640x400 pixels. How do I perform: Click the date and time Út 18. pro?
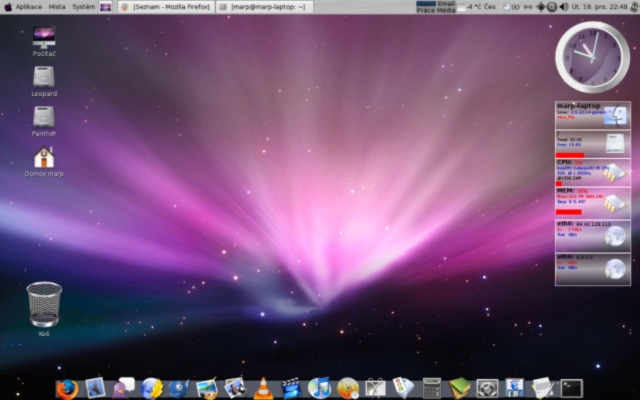[599, 7]
